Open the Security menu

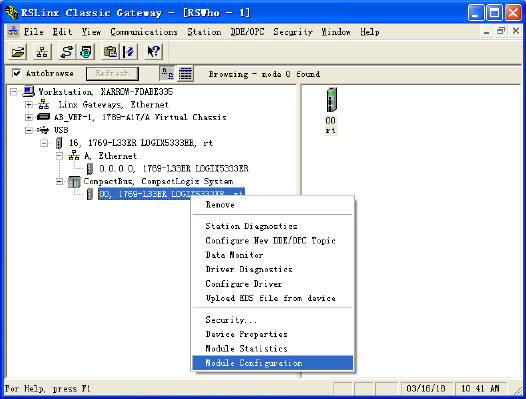tap(293, 32)
